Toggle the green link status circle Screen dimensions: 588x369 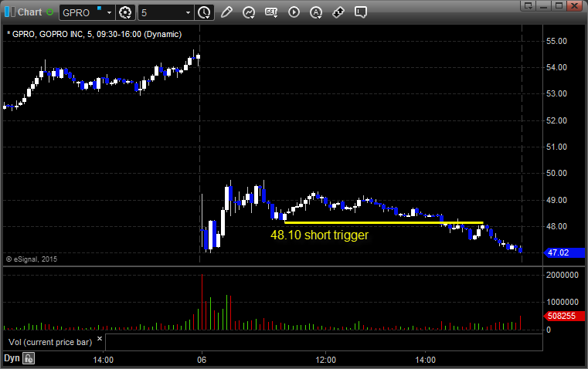coord(50,12)
